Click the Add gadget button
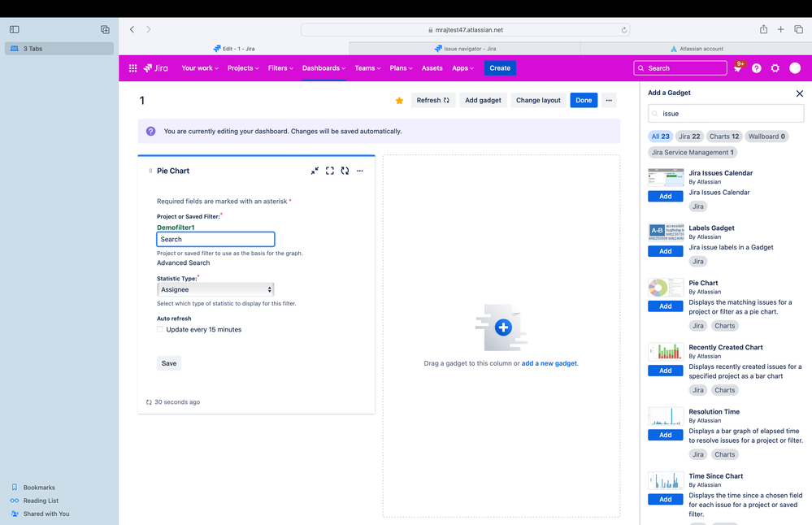This screenshot has height=525, width=812. (x=483, y=101)
